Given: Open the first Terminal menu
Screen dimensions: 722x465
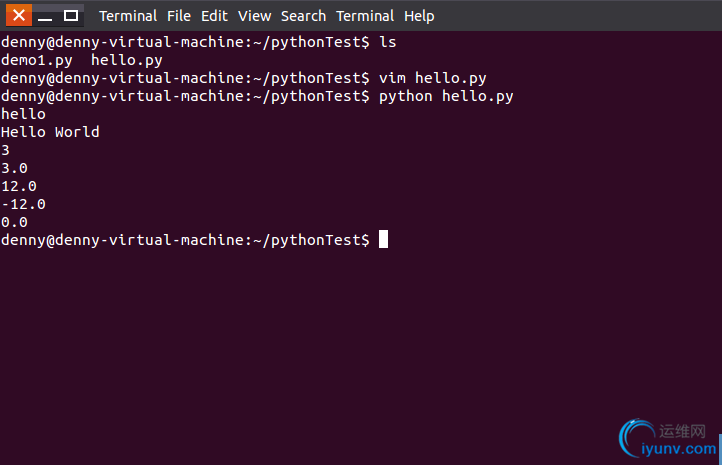Looking at the screenshot, I should pyautogui.click(x=128, y=16).
